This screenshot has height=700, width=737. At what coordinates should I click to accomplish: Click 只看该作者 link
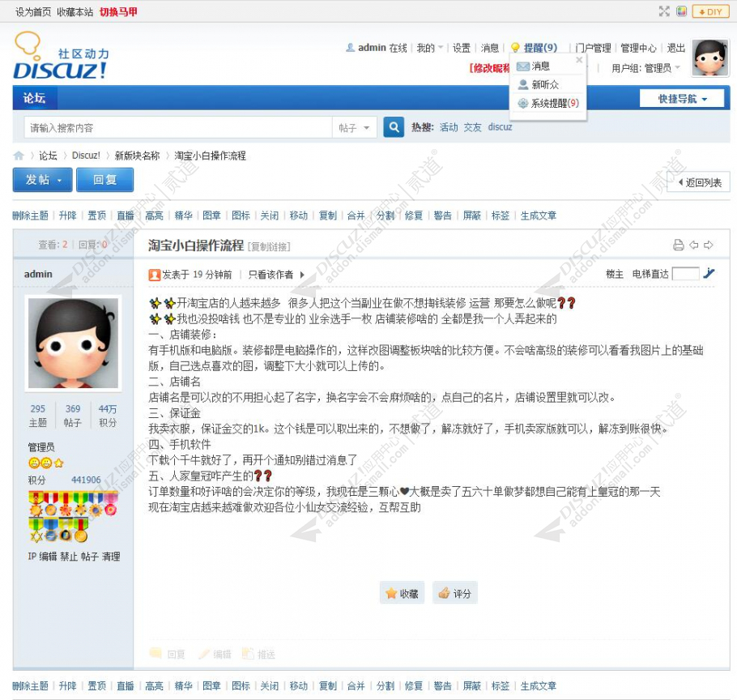pyautogui.click(x=271, y=275)
